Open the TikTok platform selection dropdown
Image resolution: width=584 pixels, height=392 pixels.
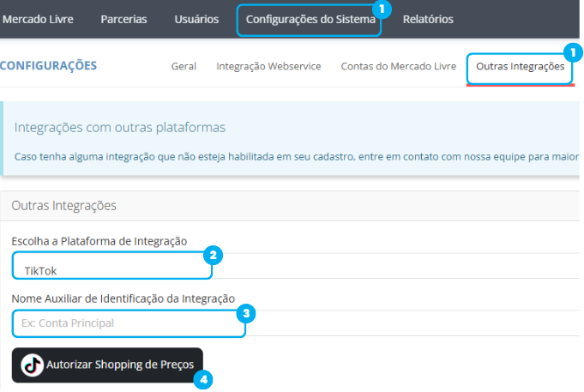[112, 266]
